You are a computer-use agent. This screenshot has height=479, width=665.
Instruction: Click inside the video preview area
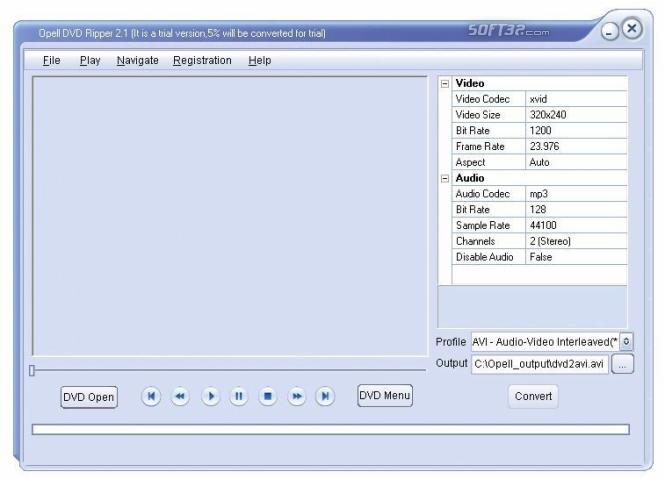[x=230, y=216]
